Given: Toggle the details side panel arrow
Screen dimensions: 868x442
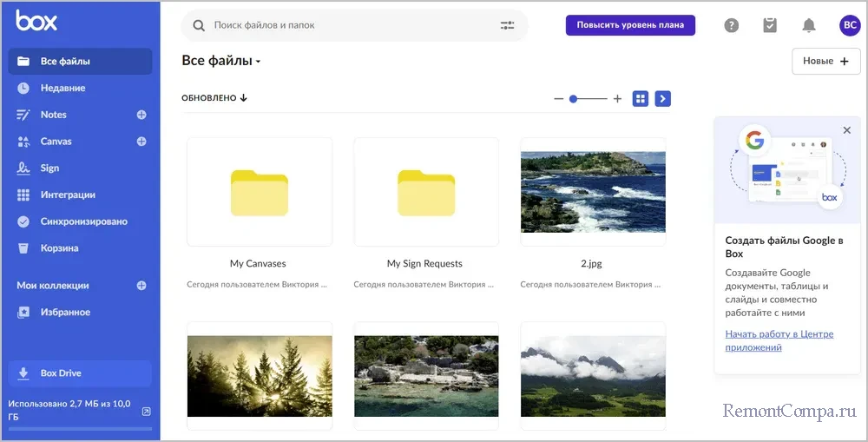Looking at the screenshot, I should tap(662, 99).
